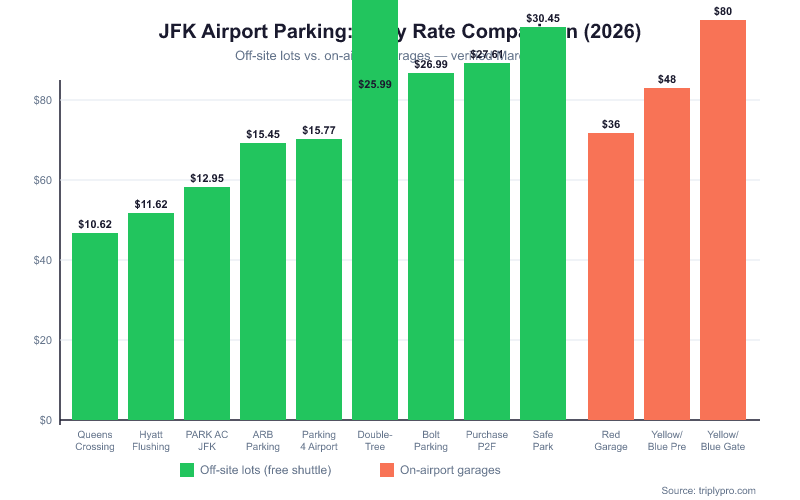Click the $10.62 value label

[95, 224]
